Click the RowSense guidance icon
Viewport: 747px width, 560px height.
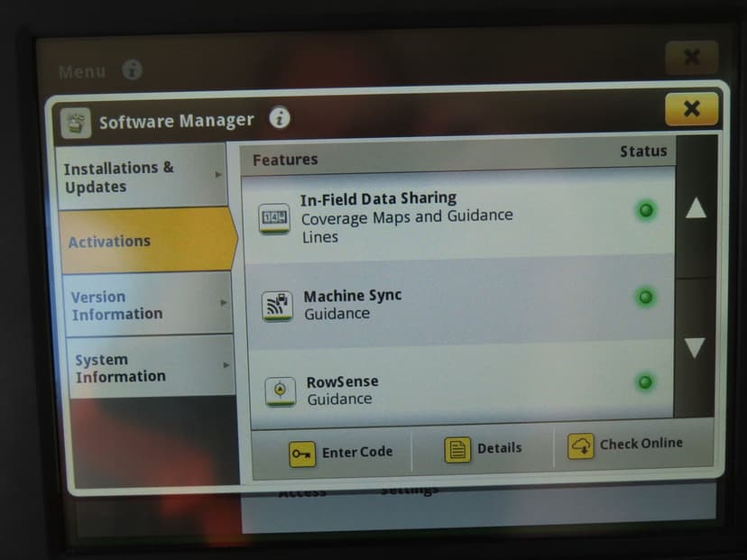(280, 391)
